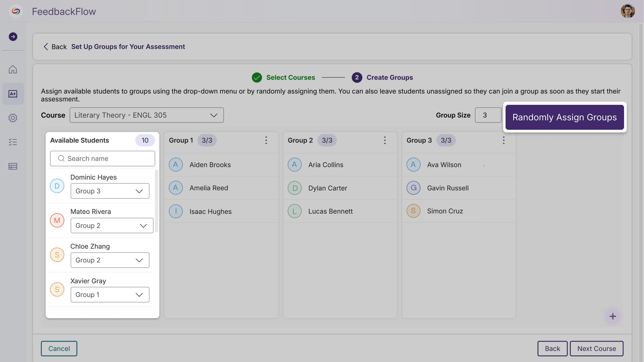Click the Search name field
The width and height of the screenshot is (644, 362).
pos(103,159)
